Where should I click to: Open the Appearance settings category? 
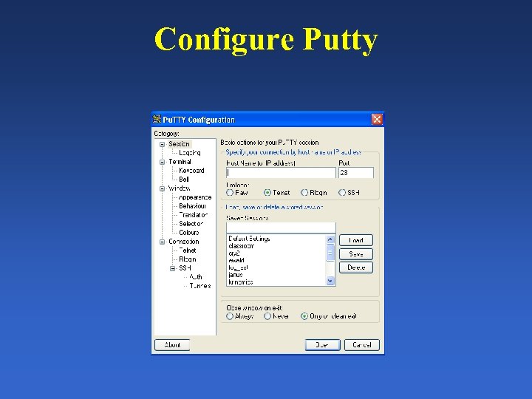[195, 197]
